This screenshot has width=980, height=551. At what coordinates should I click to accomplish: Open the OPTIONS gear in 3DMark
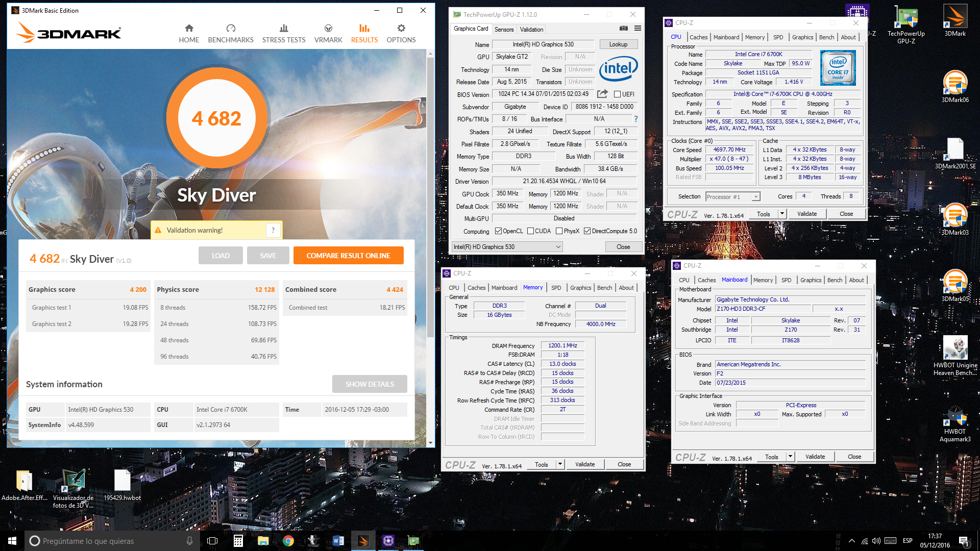tap(401, 34)
